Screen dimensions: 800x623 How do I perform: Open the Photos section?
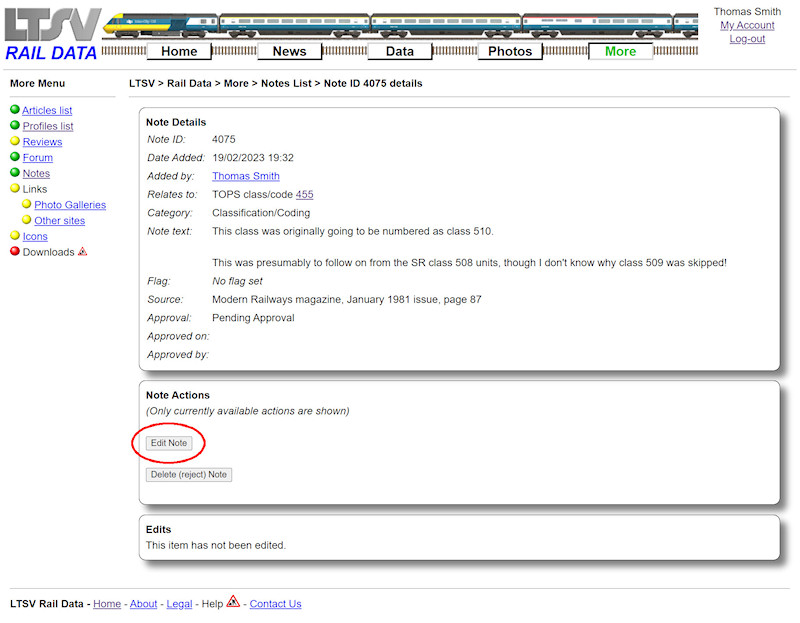tap(510, 51)
